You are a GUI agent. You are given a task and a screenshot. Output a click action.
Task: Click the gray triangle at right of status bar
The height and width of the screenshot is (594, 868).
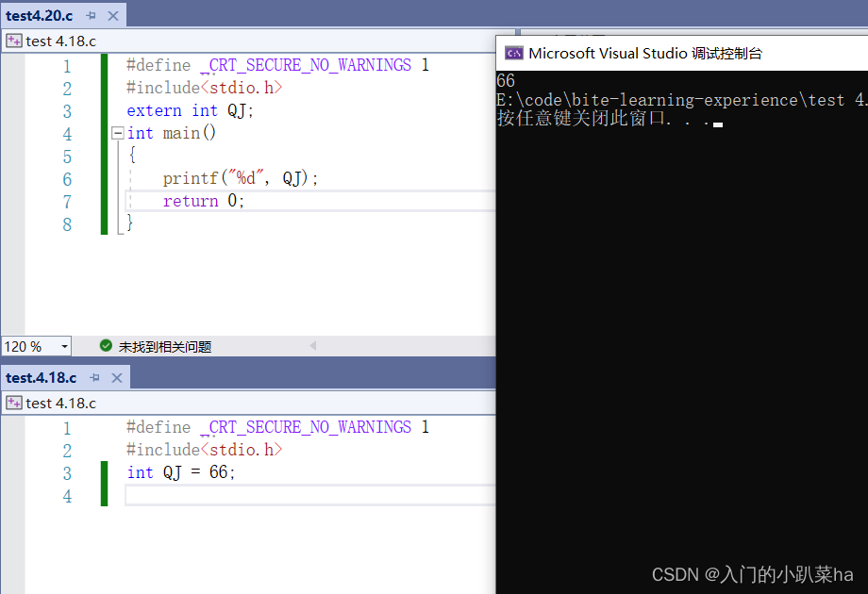coord(311,346)
